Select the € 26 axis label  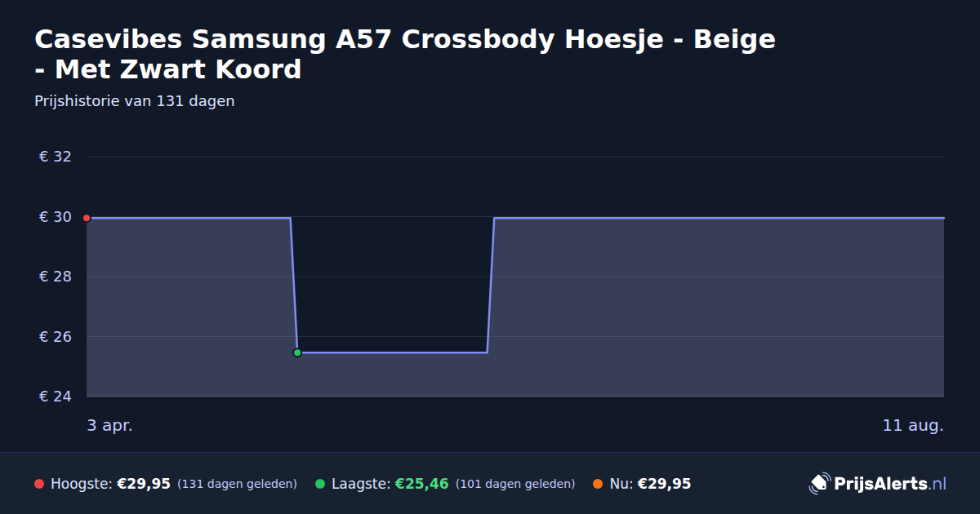(56, 337)
